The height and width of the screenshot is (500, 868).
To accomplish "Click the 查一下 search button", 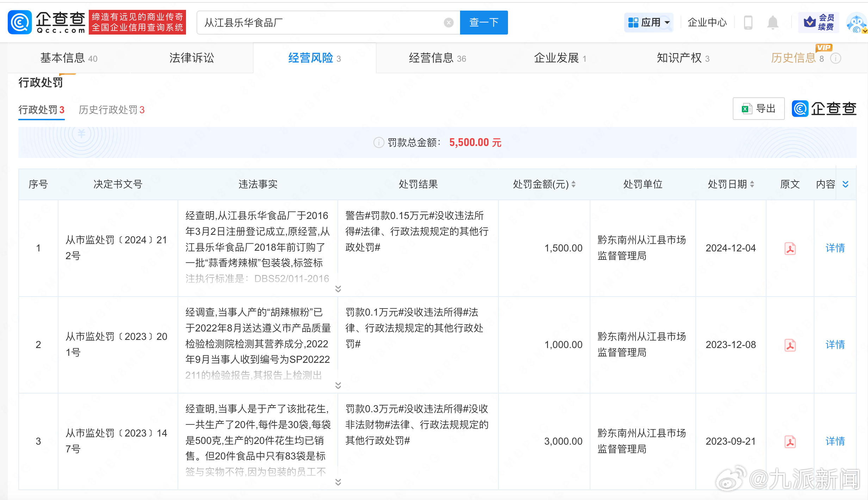I will (x=484, y=23).
